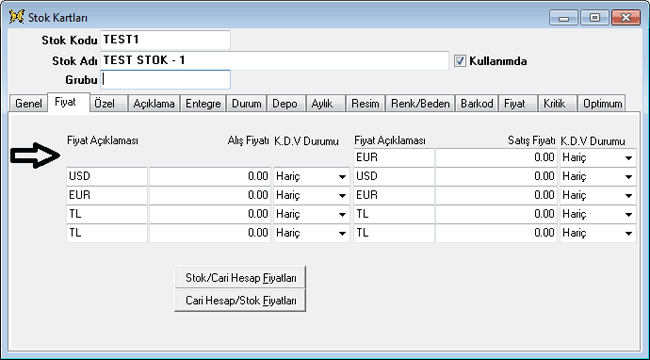Click the USD sale Fiyat Açıklaması field
The image size is (650, 360).
click(394, 176)
